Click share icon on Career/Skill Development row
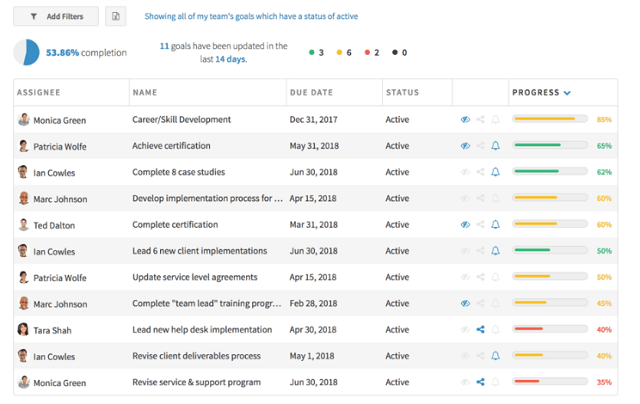Image resolution: width=640 pixels, height=404 pixels. pos(480,119)
